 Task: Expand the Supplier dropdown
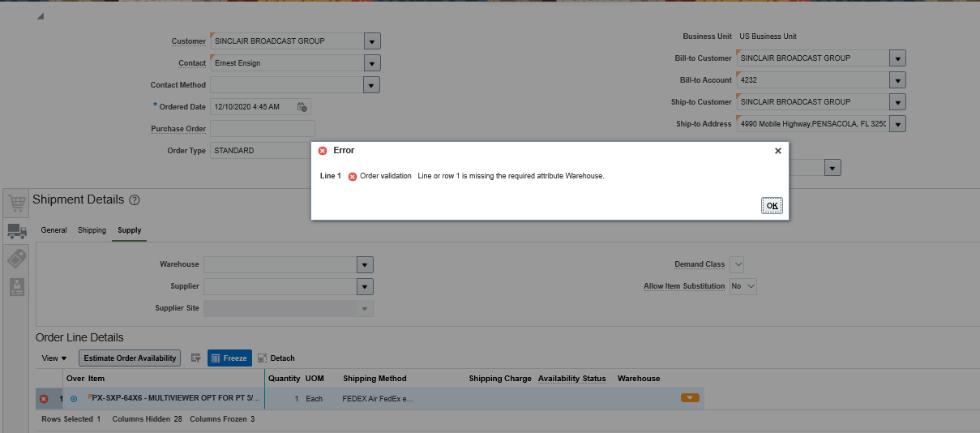[x=365, y=287]
